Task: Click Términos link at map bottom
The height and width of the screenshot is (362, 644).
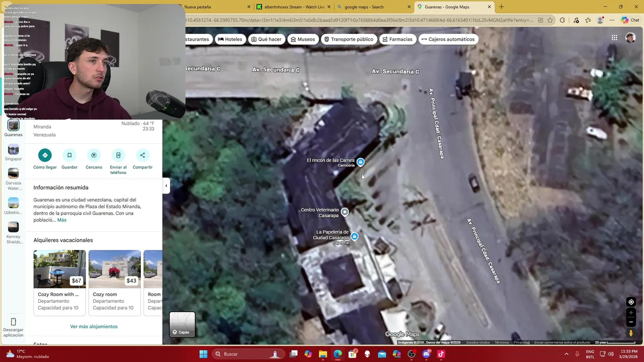Action: 502,342
